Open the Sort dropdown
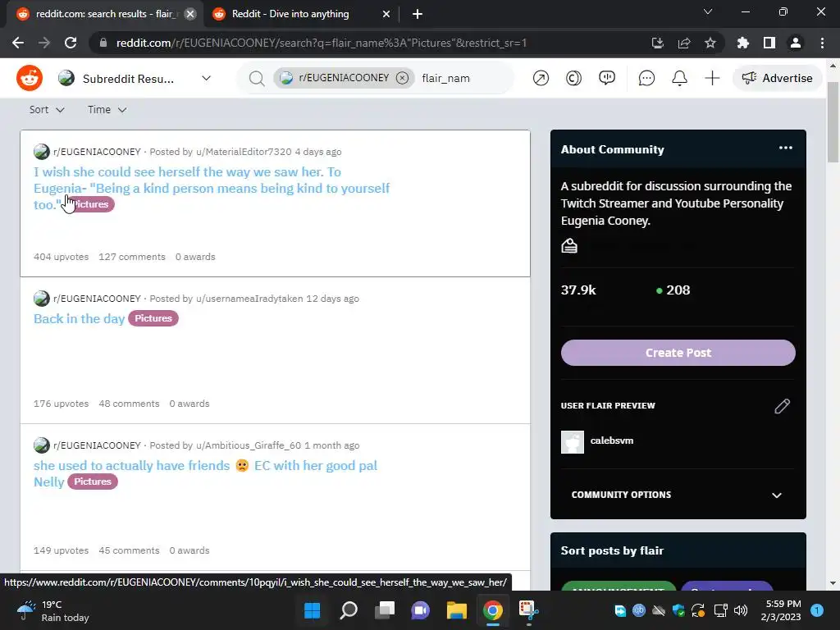 pos(47,109)
